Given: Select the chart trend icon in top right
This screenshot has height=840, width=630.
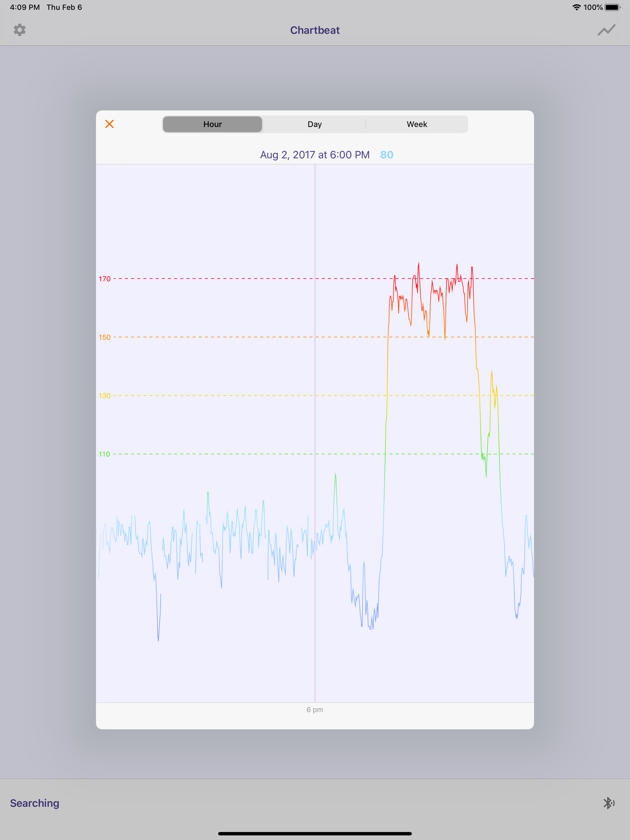Looking at the screenshot, I should coord(606,30).
